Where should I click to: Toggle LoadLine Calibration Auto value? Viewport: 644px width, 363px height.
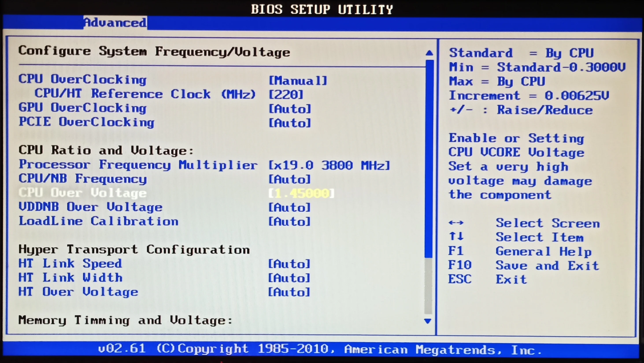pos(289,222)
